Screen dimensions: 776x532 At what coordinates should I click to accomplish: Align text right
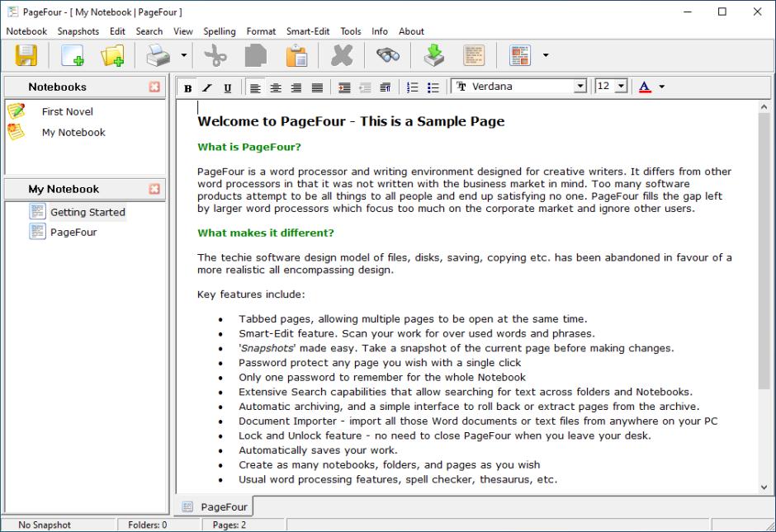296,88
